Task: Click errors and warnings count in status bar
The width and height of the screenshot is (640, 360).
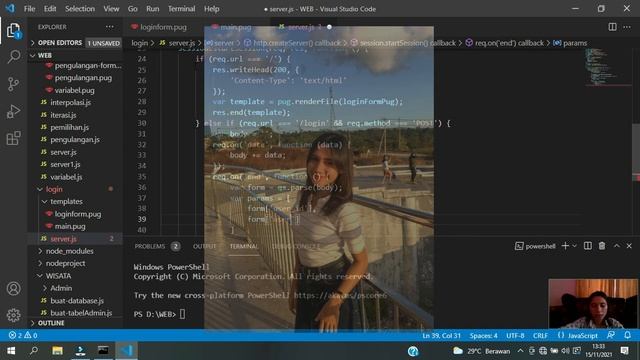Action: [23, 335]
